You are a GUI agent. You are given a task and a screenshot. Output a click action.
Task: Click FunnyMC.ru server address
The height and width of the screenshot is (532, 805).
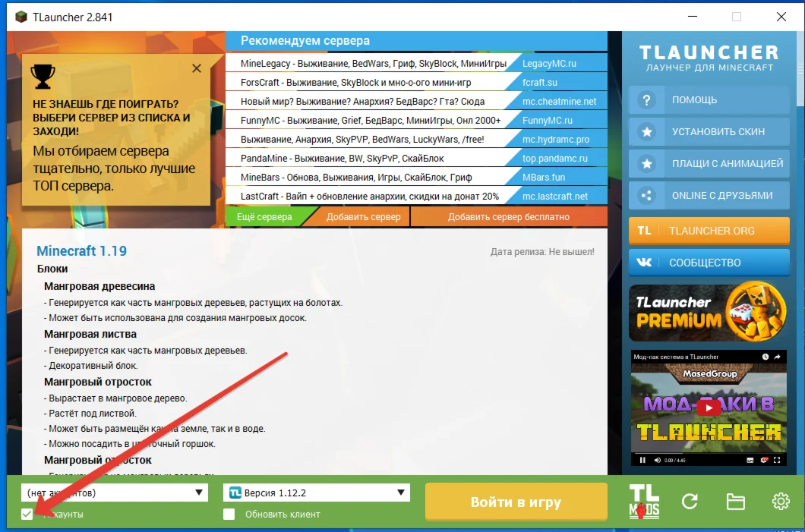[548, 121]
